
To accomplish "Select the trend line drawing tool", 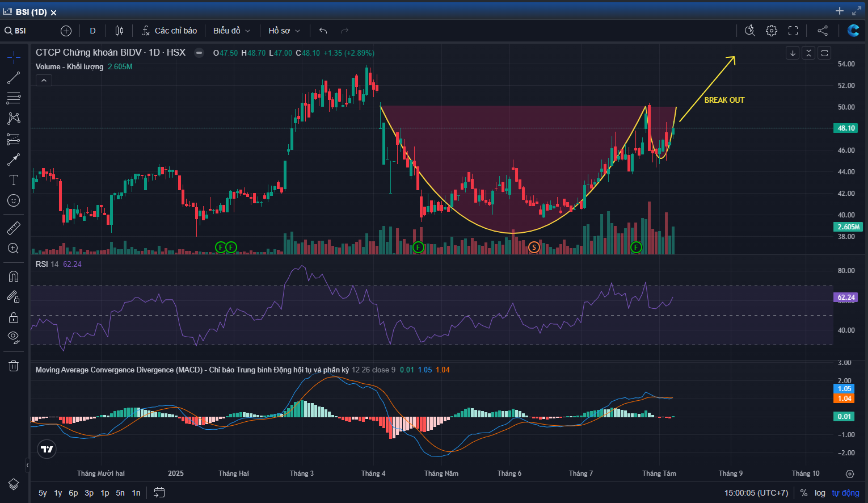I will [14, 78].
